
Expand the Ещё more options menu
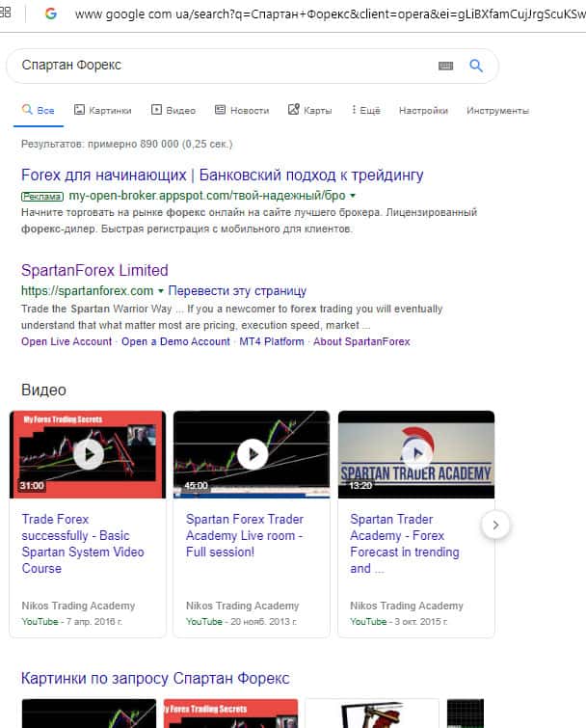366,111
